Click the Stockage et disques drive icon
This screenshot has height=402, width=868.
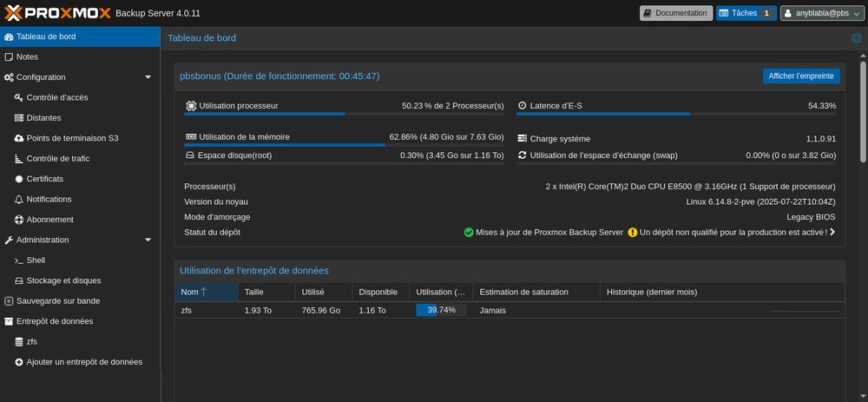tap(19, 280)
